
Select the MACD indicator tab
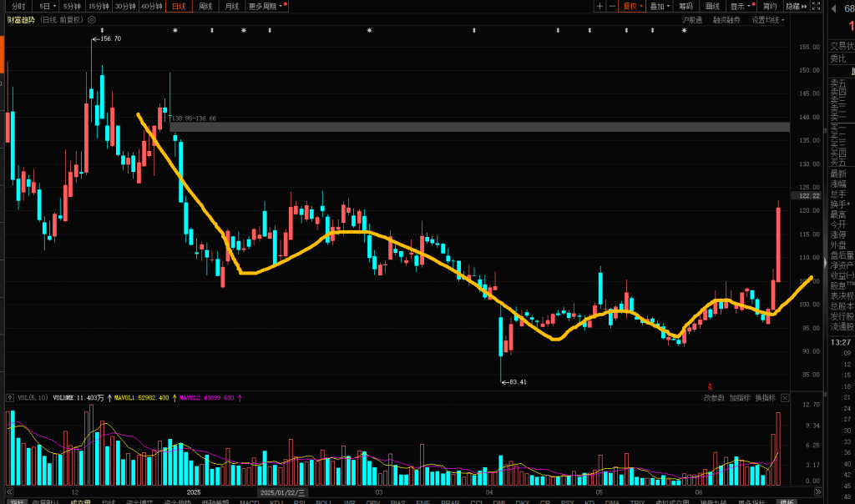click(250, 501)
